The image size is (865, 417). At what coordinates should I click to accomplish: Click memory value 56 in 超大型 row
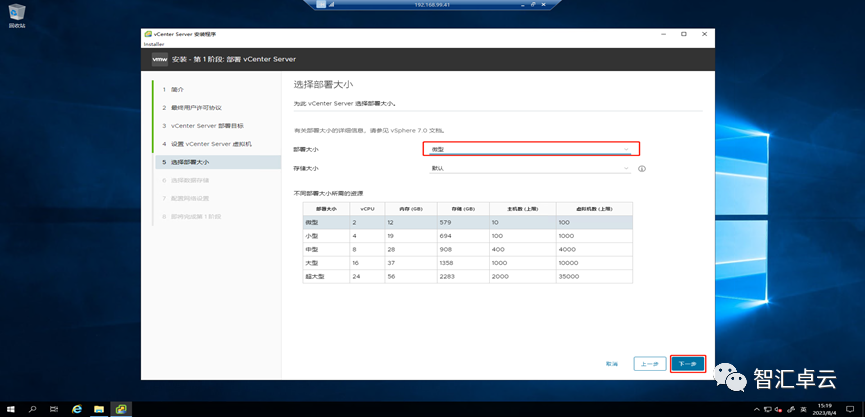point(391,276)
